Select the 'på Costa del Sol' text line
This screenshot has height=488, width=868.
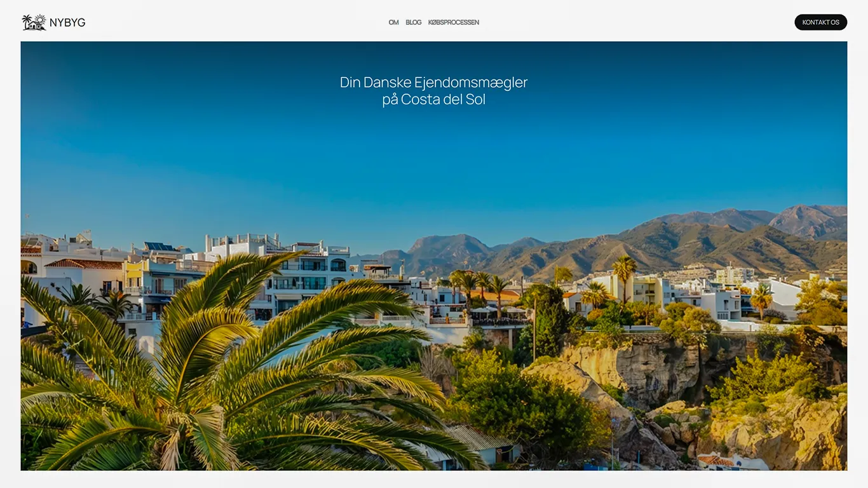point(433,100)
